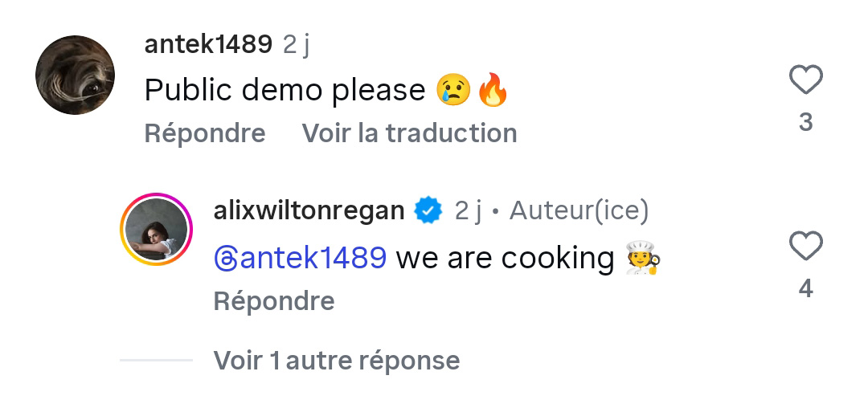This screenshot has width=868, height=400.
Task: Click the 2 j timestamp on antek1489's comment
Action: click(x=296, y=45)
